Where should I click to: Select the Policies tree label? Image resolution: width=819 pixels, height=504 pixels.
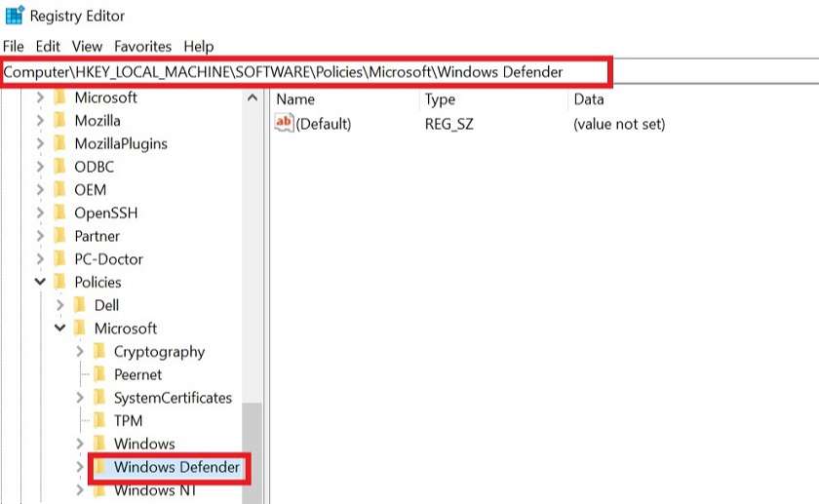(x=97, y=282)
